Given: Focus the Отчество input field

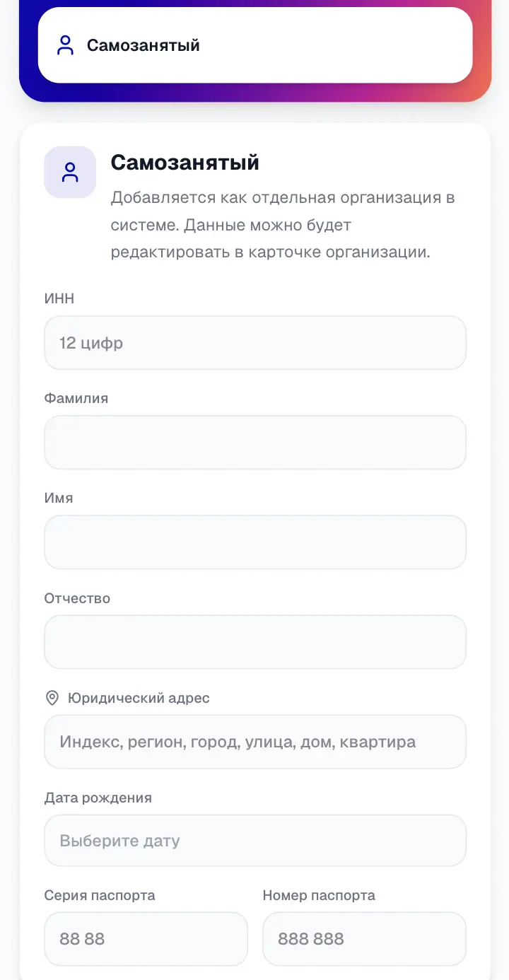Looking at the screenshot, I should 255,642.
